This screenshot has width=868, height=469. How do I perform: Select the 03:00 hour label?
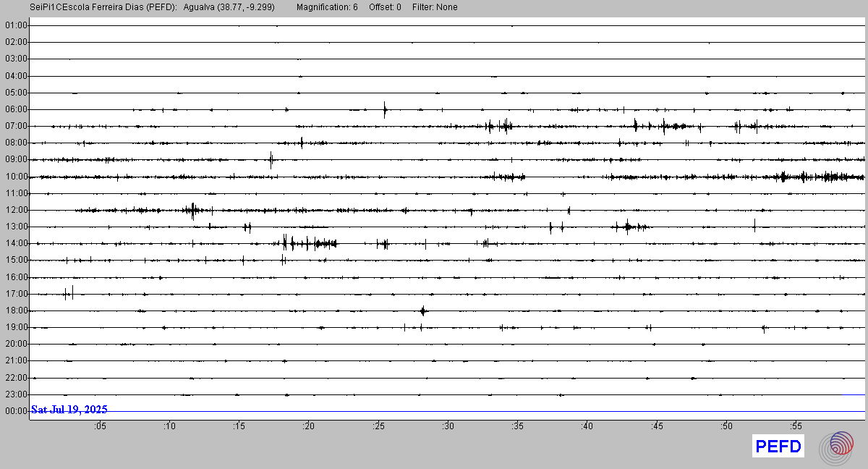click(x=16, y=59)
